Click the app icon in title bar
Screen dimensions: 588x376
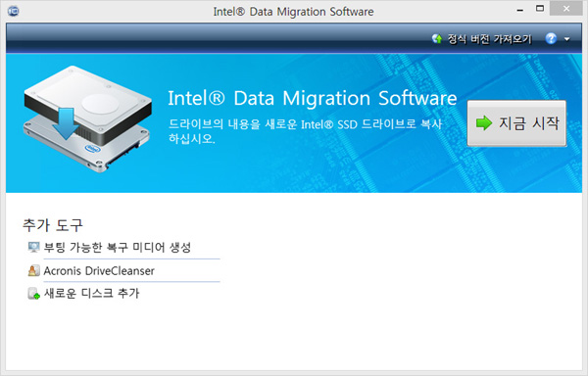pyautogui.click(x=14, y=11)
